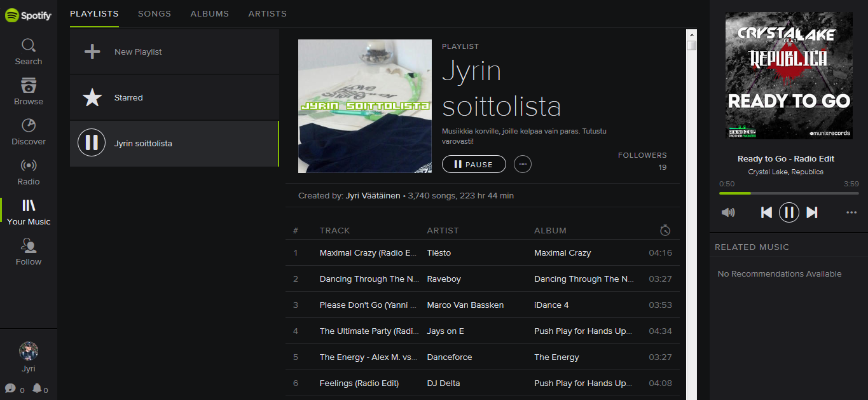The image size is (868, 400).
Task: Select track Please Don't Go
Action: coord(368,305)
